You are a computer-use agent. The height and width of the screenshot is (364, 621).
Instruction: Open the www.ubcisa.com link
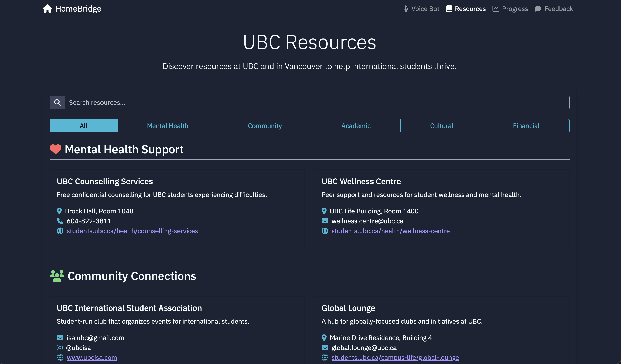point(92,357)
